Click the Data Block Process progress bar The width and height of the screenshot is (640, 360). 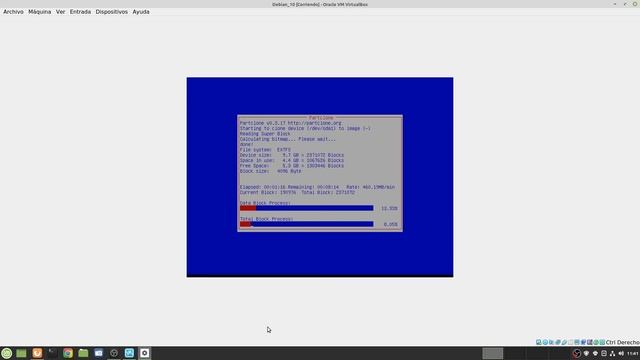307,208
